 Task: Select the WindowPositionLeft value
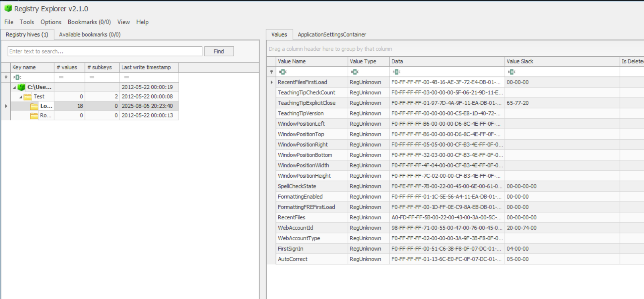coord(301,124)
